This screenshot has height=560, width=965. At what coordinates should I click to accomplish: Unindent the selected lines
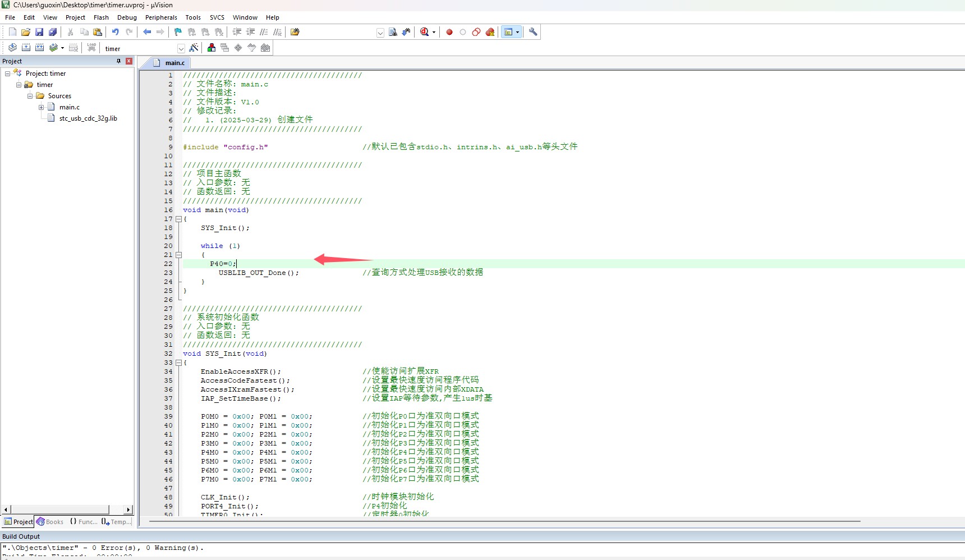[x=250, y=32]
